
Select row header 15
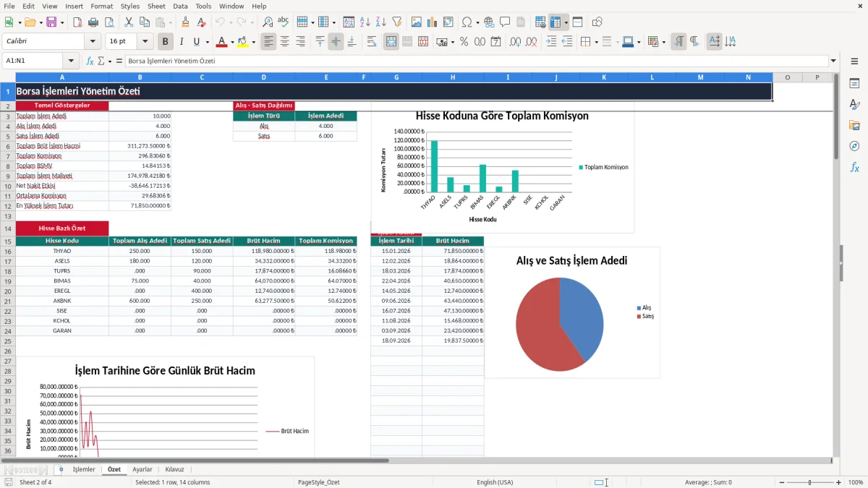[8, 241]
